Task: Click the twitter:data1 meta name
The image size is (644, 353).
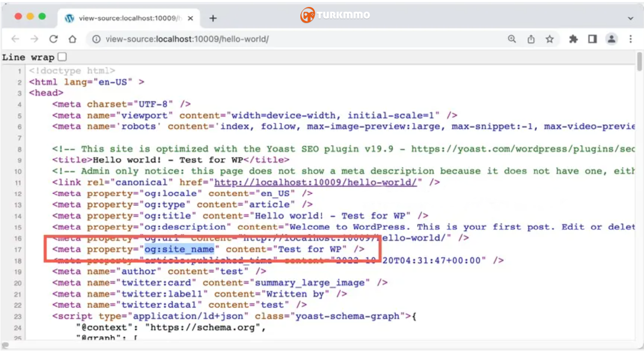Action: pos(159,305)
